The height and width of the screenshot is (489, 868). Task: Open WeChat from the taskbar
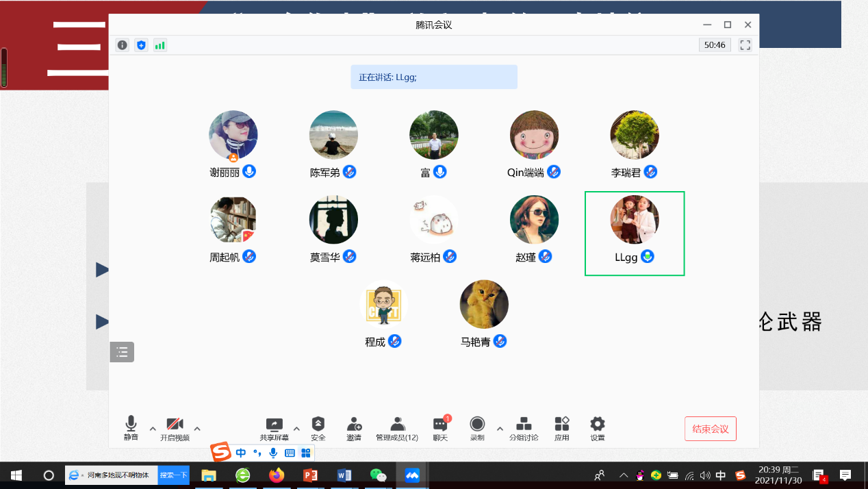[x=378, y=475]
